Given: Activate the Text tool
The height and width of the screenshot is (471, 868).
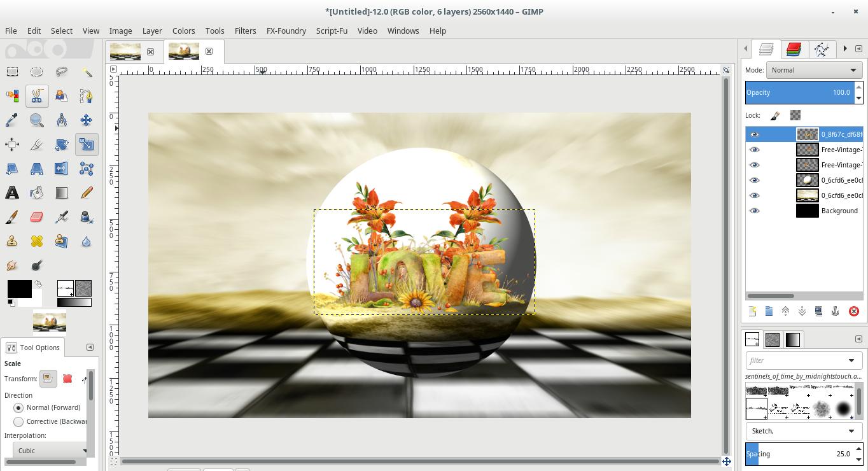Looking at the screenshot, I should [12, 193].
